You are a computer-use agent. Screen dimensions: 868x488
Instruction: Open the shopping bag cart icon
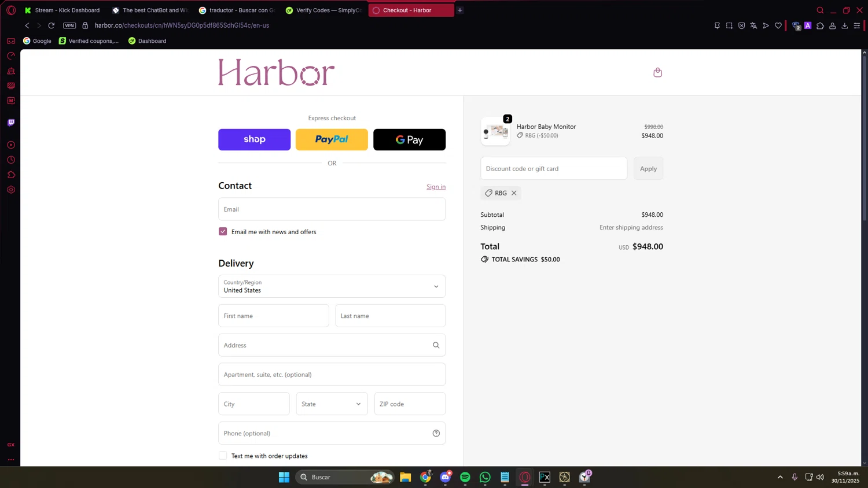click(657, 72)
